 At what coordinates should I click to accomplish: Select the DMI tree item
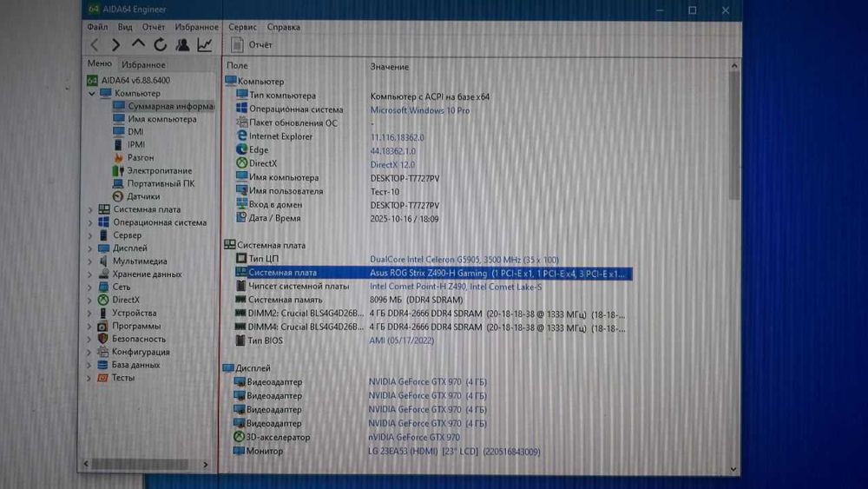tap(135, 132)
